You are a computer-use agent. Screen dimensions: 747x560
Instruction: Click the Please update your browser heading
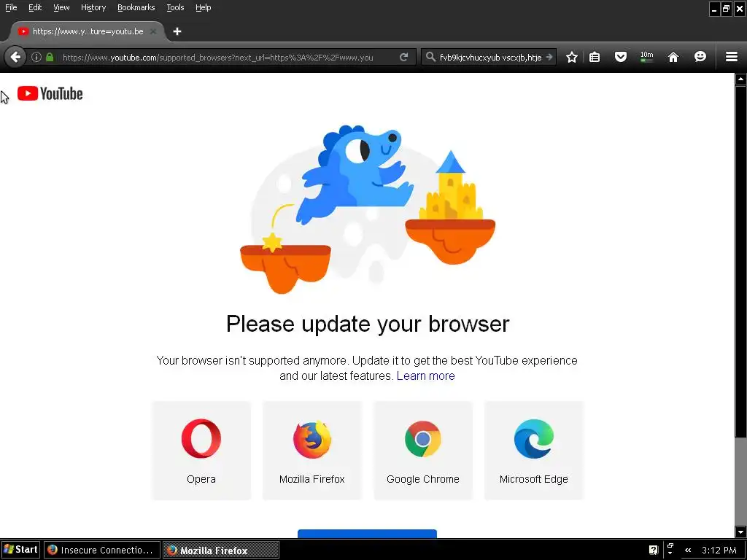(368, 324)
